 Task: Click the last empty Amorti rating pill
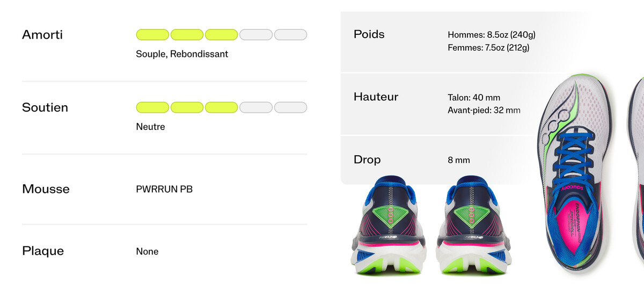[x=290, y=35]
